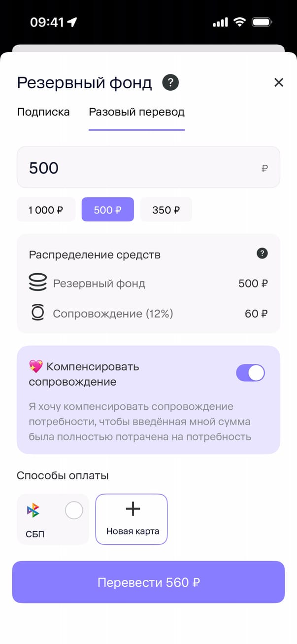Select the Разовый перевод tab
The height and width of the screenshot is (644, 297).
point(136,112)
